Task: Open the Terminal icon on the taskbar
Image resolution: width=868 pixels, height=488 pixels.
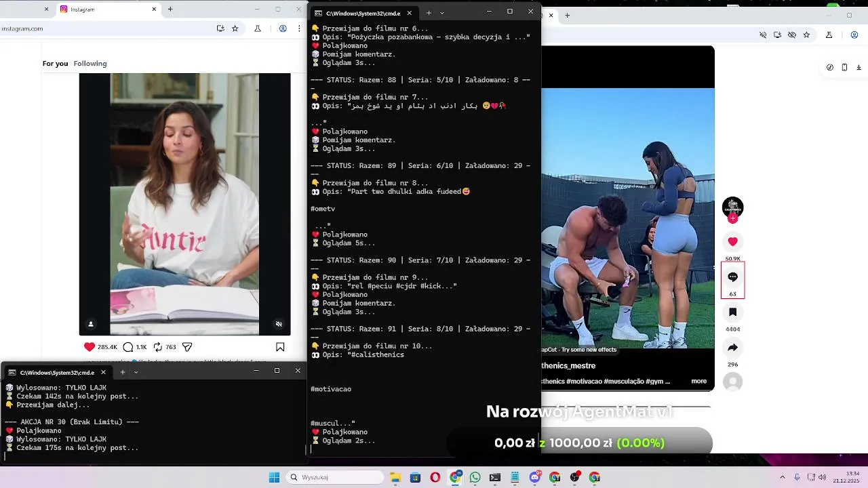Action: tap(495, 477)
